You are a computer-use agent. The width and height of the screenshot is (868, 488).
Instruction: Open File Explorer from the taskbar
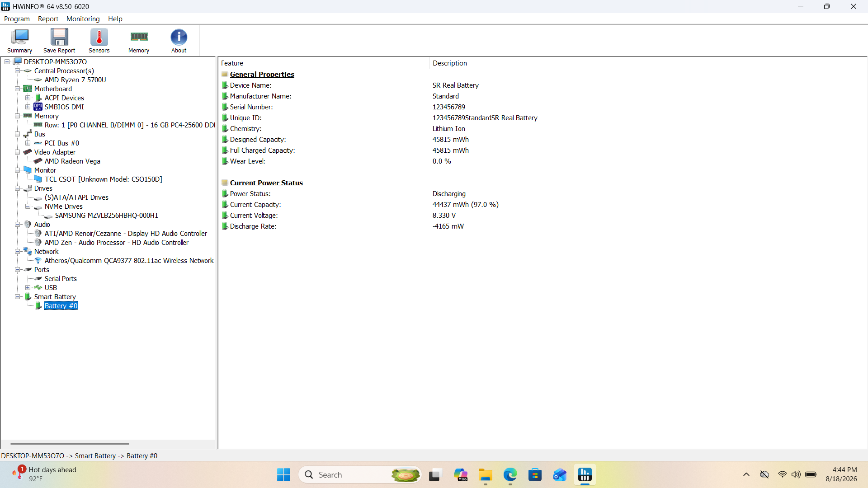[x=486, y=474]
